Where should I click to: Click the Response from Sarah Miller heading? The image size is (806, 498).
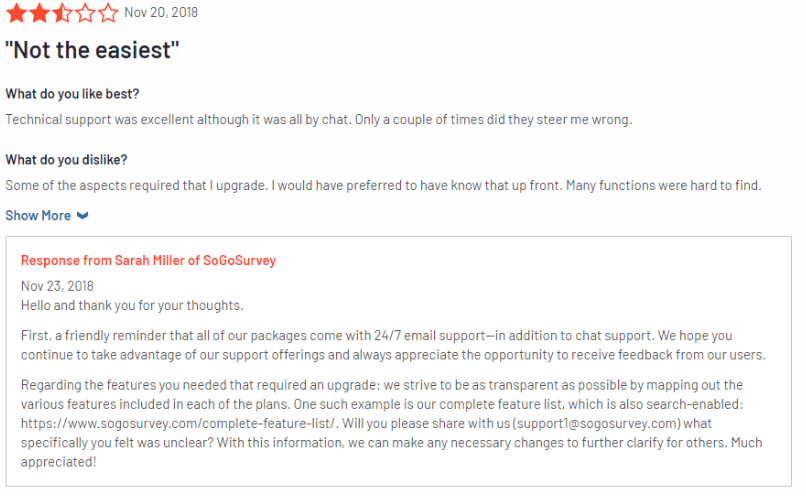pyautogui.click(x=148, y=261)
